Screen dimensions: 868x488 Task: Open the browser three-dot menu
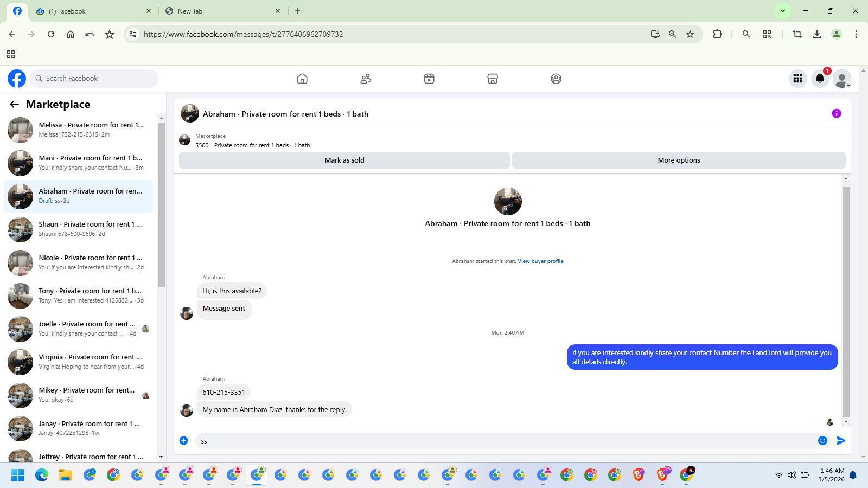point(856,34)
